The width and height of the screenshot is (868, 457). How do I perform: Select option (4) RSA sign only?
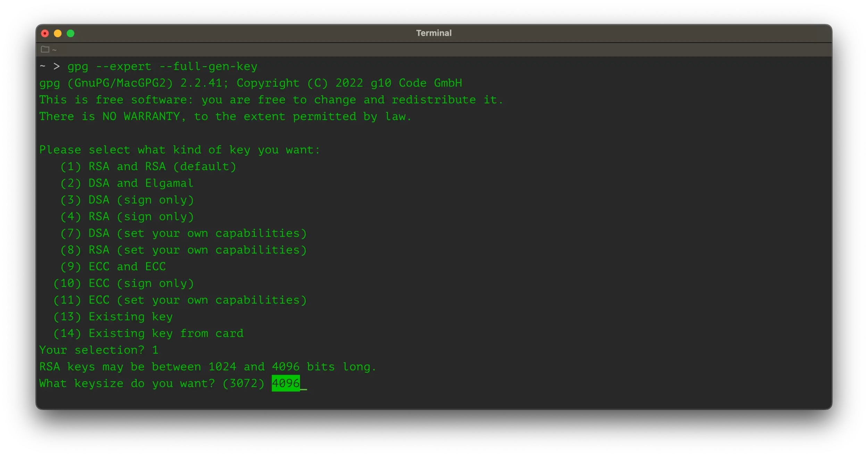point(127,217)
